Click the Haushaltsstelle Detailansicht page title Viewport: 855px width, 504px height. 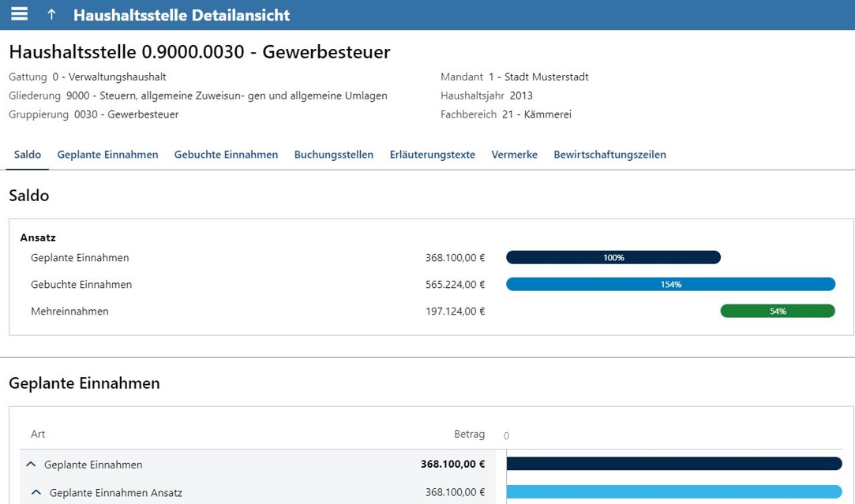[x=181, y=15]
